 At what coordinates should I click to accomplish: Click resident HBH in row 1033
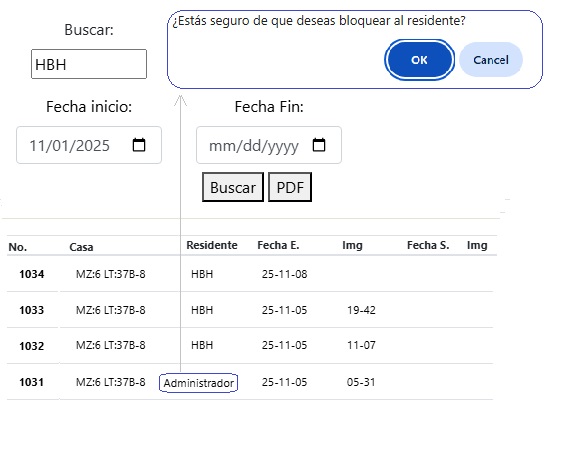(x=202, y=310)
